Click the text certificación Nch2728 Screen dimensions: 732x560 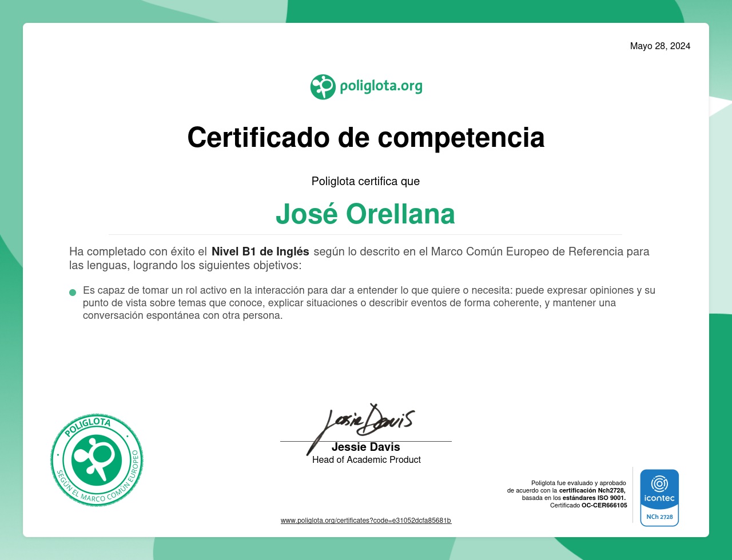click(592, 490)
